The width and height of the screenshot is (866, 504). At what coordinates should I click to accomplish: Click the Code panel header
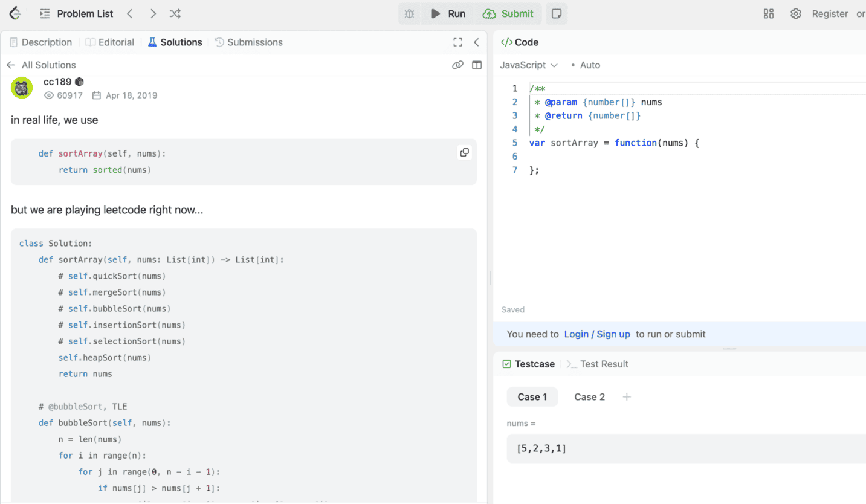(x=520, y=42)
